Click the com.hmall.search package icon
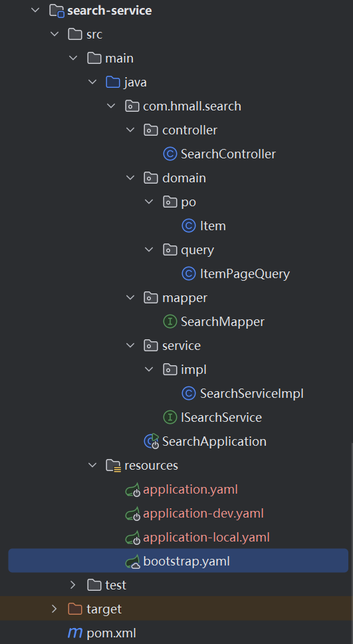Image resolution: width=353 pixels, height=644 pixels. (x=132, y=106)
